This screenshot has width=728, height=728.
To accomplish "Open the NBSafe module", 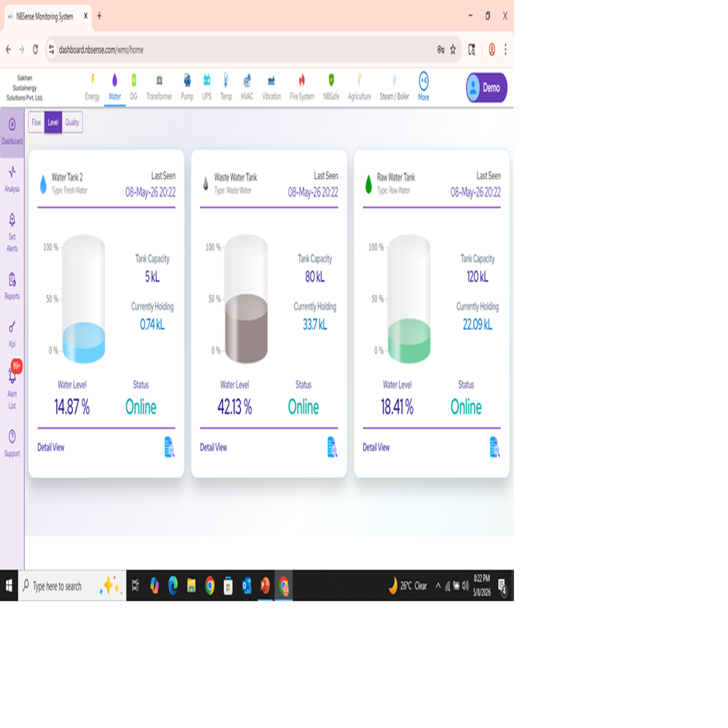I will tap(331, 87).
